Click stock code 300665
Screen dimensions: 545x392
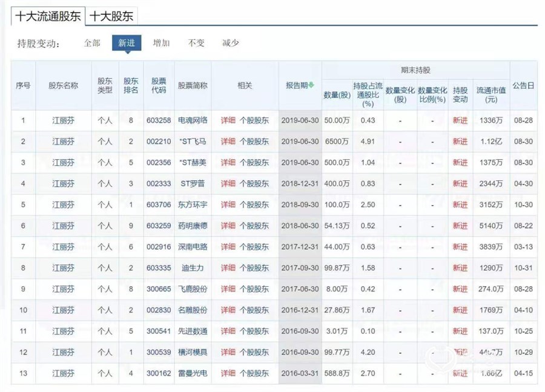[159, 289]
